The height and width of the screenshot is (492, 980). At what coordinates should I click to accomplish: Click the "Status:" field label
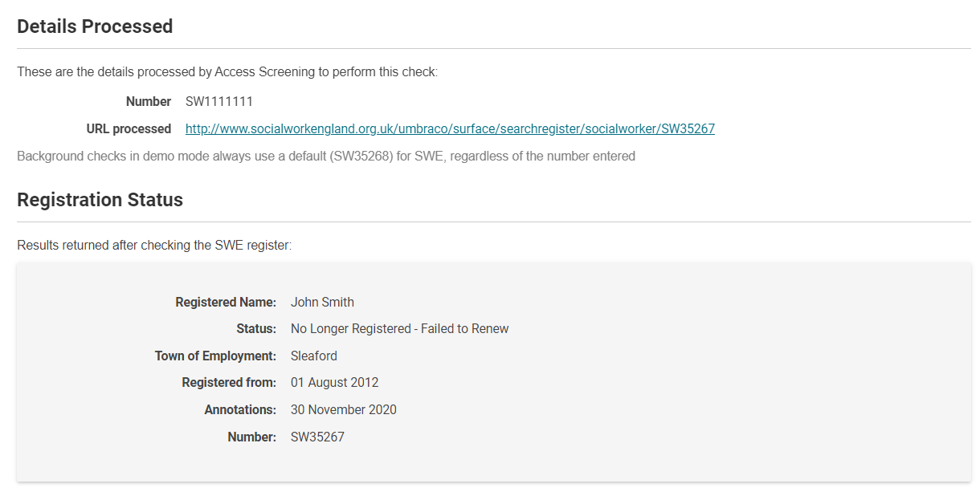pos(256,329)
